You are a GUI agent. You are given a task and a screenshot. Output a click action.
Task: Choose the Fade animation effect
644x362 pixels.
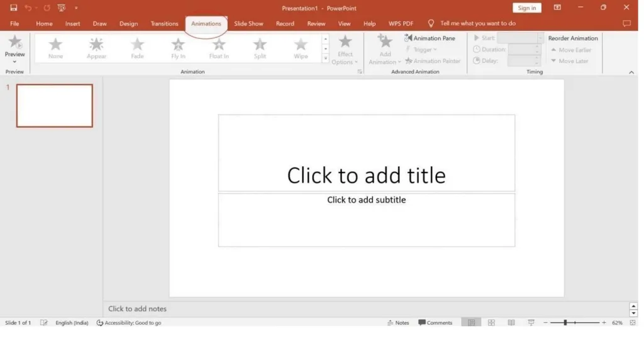pos(137,48)
